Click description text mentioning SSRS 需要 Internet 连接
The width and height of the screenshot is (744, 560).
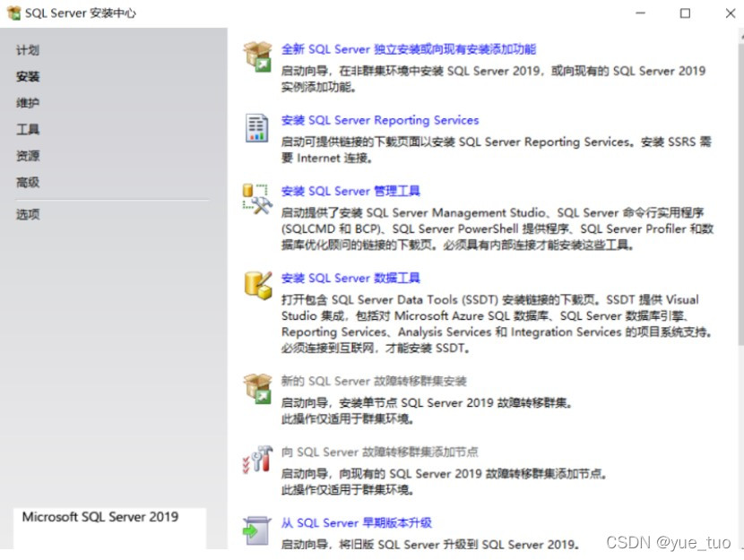point(496,150)
